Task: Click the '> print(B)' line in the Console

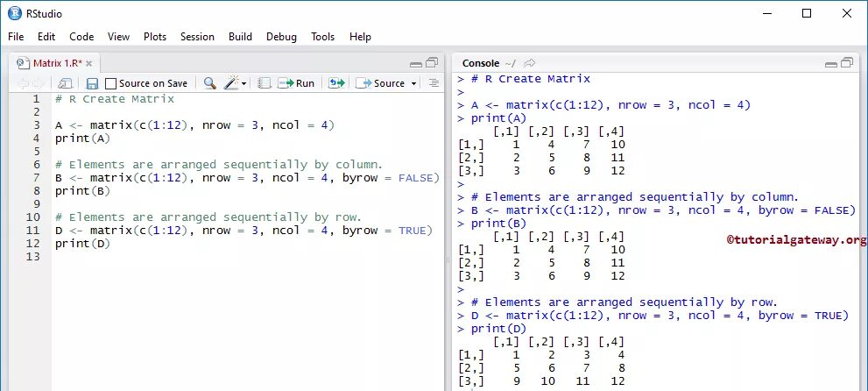Action: (x=491, y=224)
